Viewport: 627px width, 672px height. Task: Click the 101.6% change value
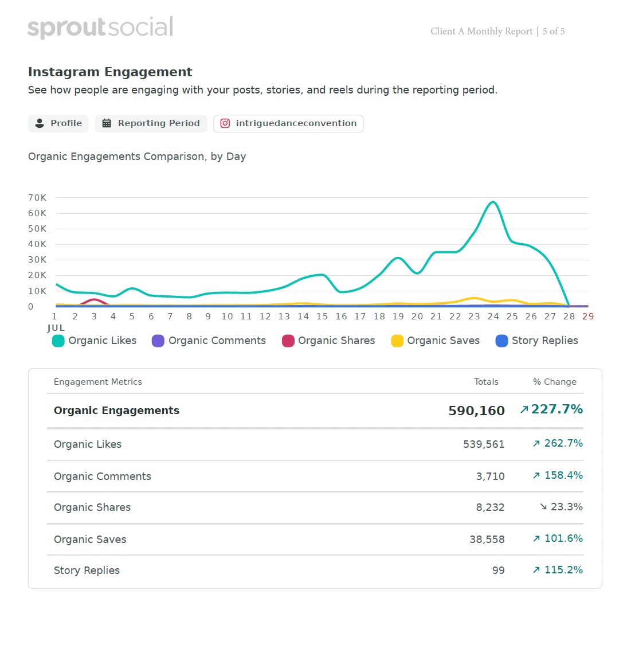click(x=563, y=538)
